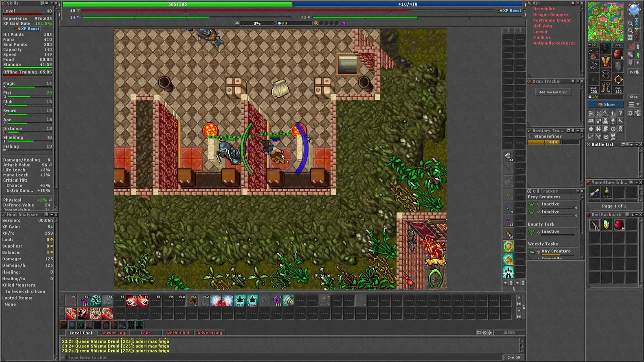The image size is (644, 362).
Task: Select VIP entry Dragon Reaperz
Action: click(550, 15)
